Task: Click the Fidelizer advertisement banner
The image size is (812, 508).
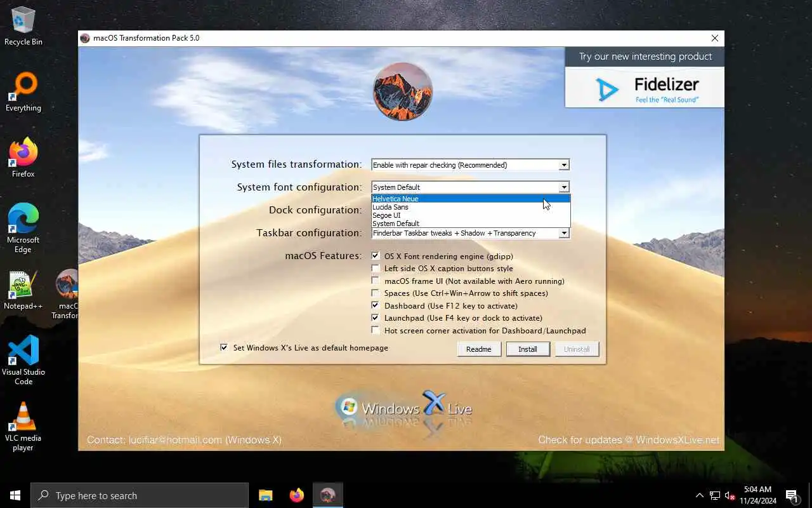Action: pyautogui.click(x=645, y=88)
